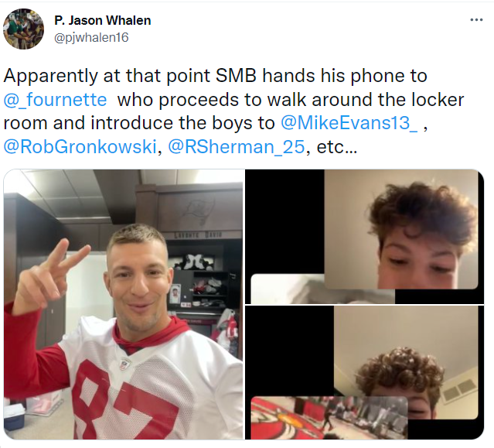The image size is (494, 448).
Task: Open the bottom-right video call screenshot
Action: click(x=365, y=372)
